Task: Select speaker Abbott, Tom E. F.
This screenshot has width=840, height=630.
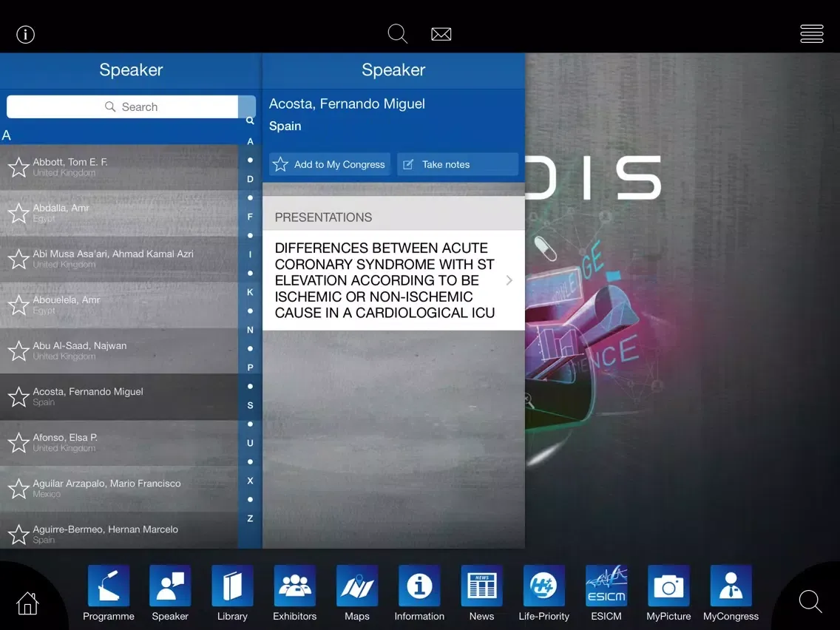Action: 119,167
